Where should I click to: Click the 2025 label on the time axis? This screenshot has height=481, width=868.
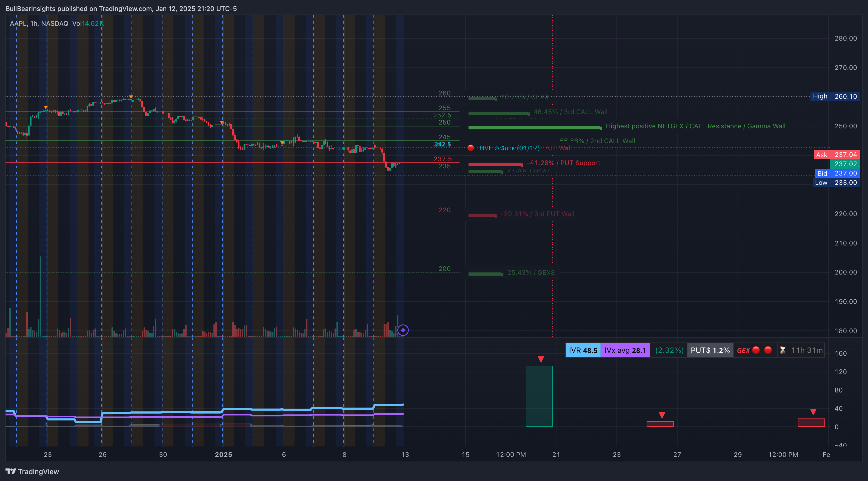click(x=223, y=454)
